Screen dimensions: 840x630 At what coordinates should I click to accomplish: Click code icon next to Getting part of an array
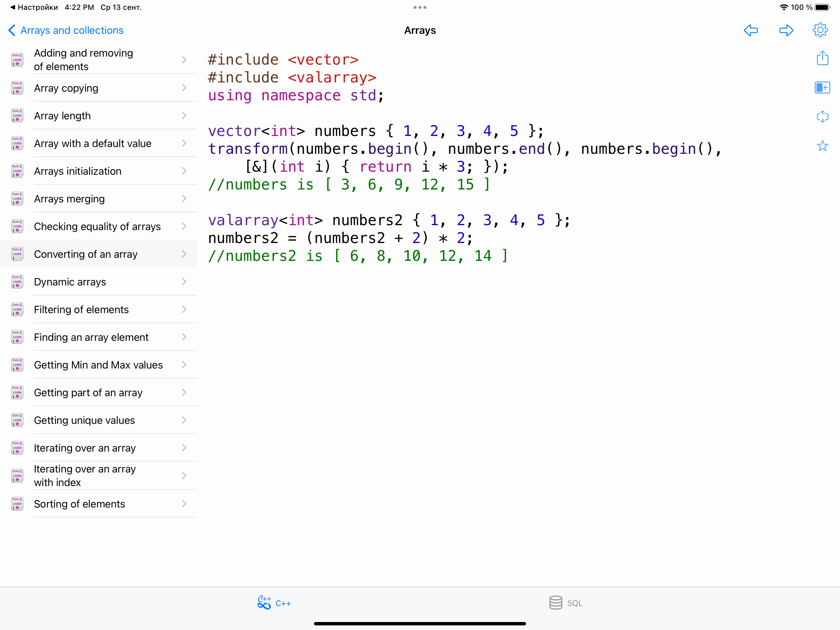click(17, 393)
